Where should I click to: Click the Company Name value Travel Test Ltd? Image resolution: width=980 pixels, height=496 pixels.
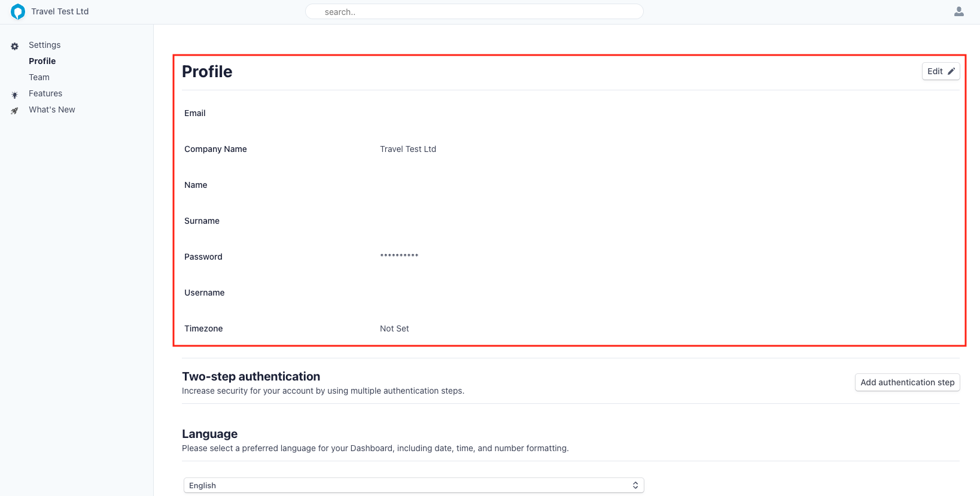[x=408, y=149]
